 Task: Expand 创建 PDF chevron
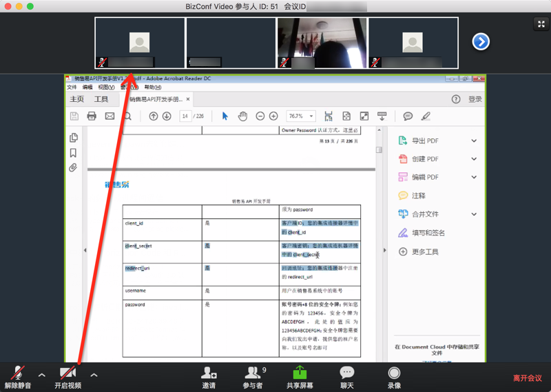(474, 159)
